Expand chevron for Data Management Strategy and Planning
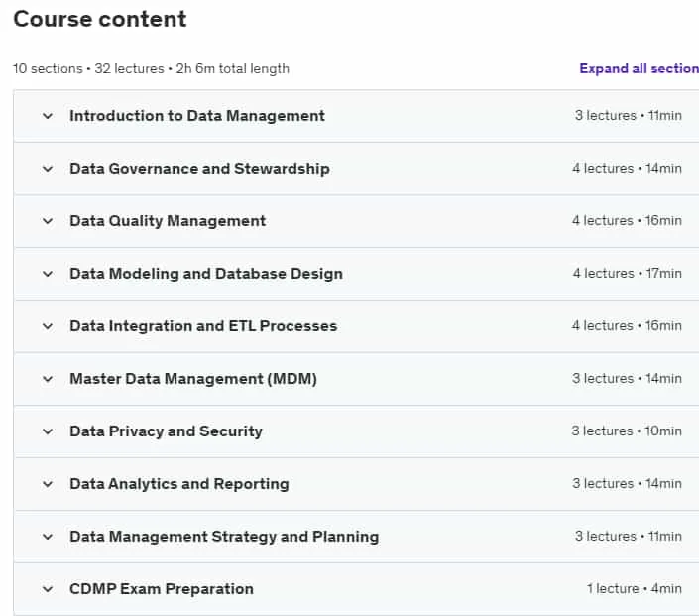This screenshot has width=699, height=616. pos(48,537)
